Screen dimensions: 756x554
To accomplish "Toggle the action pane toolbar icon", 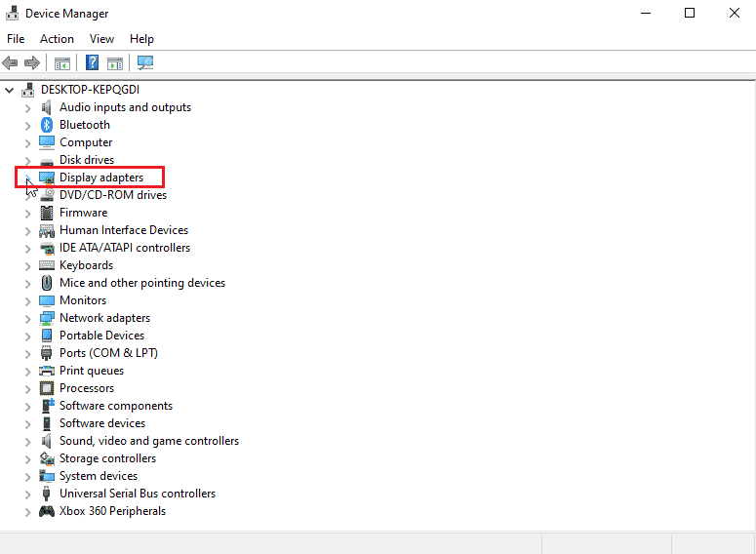I will (x=115, y=63).
